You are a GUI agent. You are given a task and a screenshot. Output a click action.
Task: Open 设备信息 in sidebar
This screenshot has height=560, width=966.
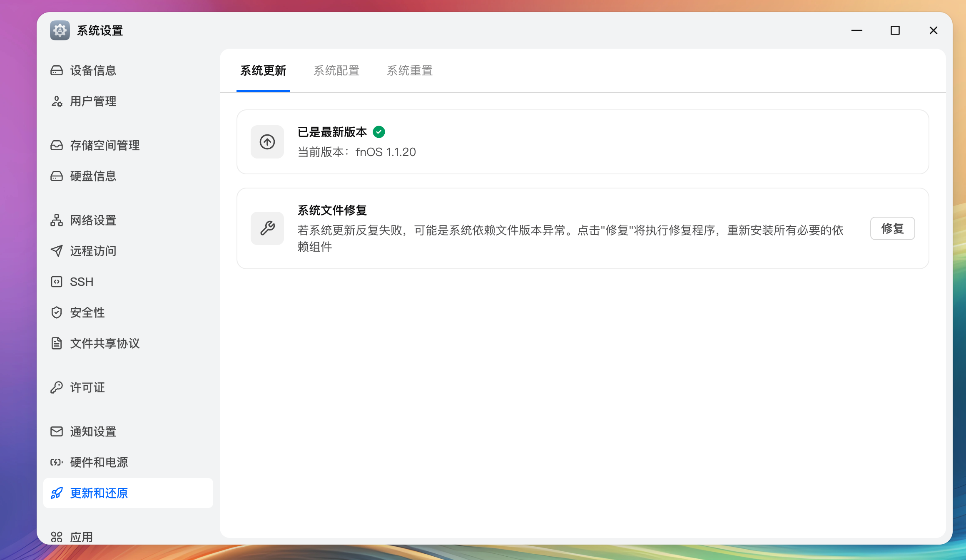tap(92, 70)
